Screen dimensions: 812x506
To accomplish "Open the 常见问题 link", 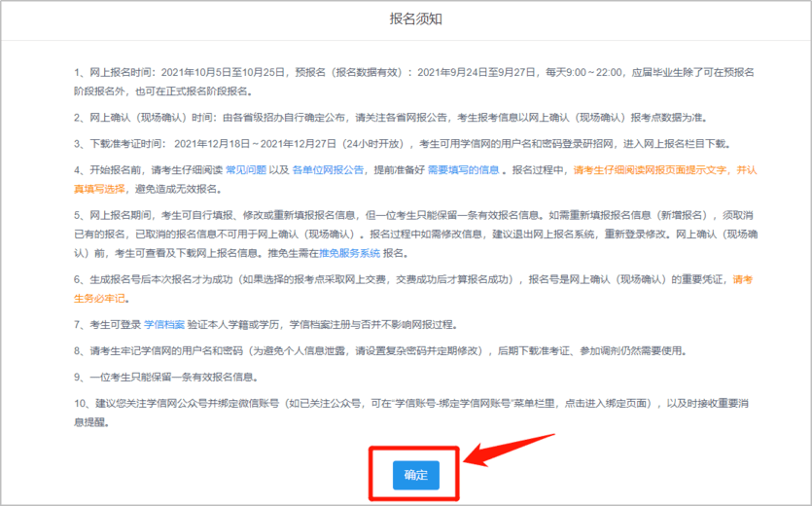I will click(x=246, y=169).
